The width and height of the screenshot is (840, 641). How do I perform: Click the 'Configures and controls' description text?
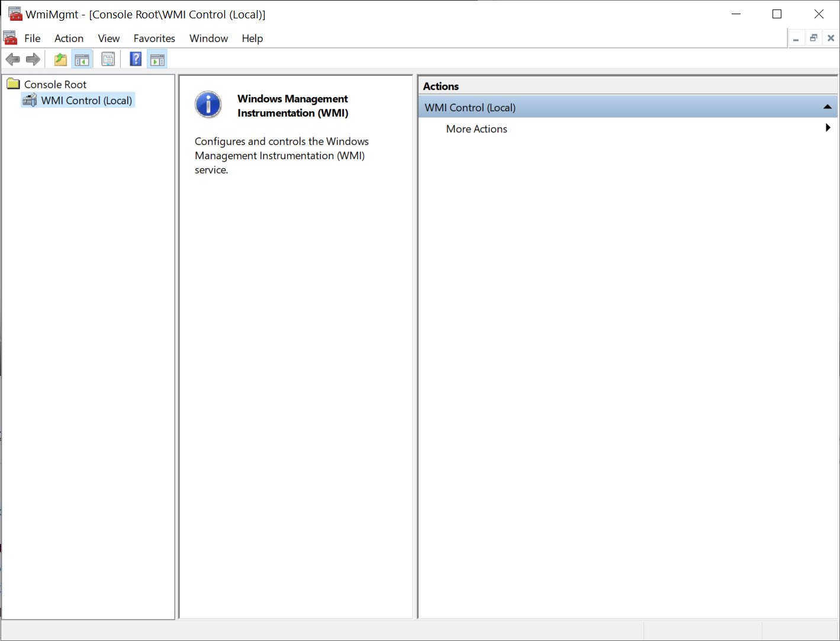282,156
